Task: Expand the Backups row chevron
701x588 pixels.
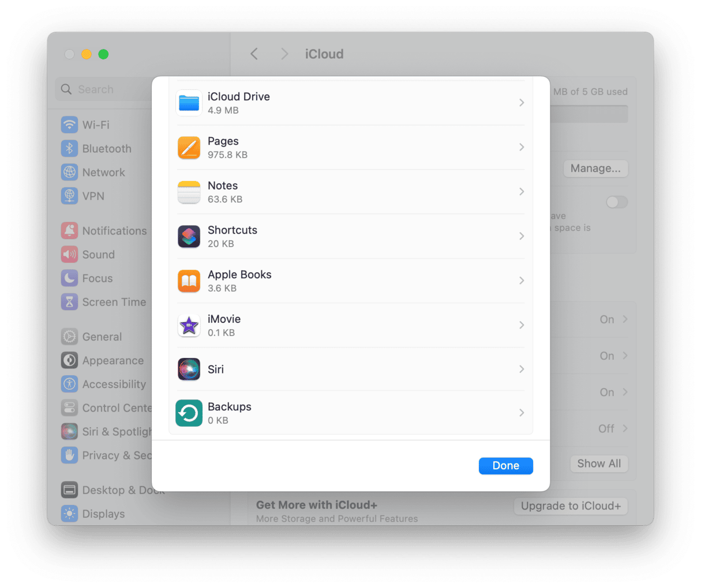Action: [522, 413]
